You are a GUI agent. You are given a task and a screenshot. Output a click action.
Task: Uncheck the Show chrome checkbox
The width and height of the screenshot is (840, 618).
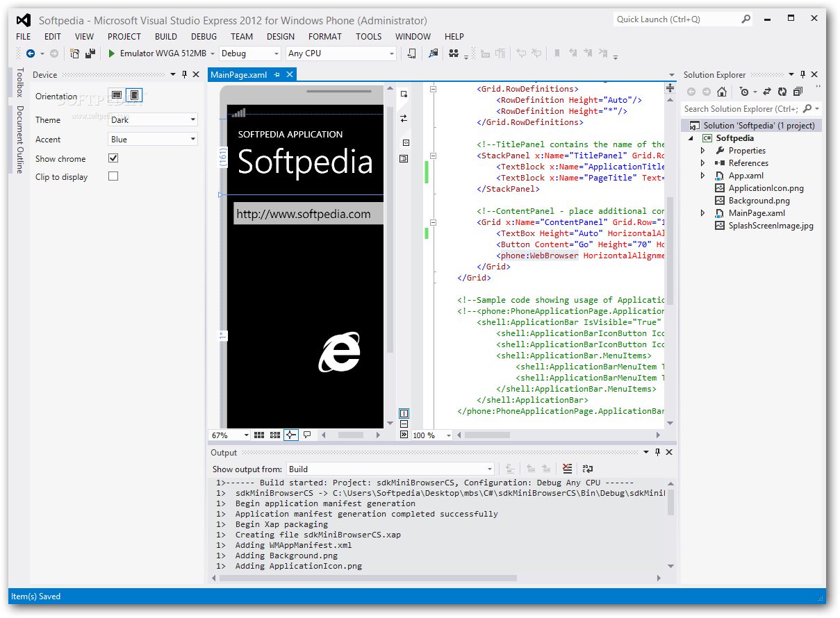pyautogui.click(x=113, y=158)
